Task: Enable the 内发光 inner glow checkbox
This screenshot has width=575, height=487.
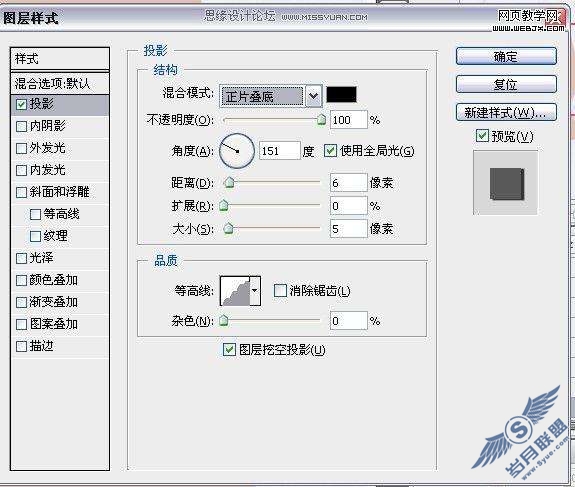Action: pos(21,170)
